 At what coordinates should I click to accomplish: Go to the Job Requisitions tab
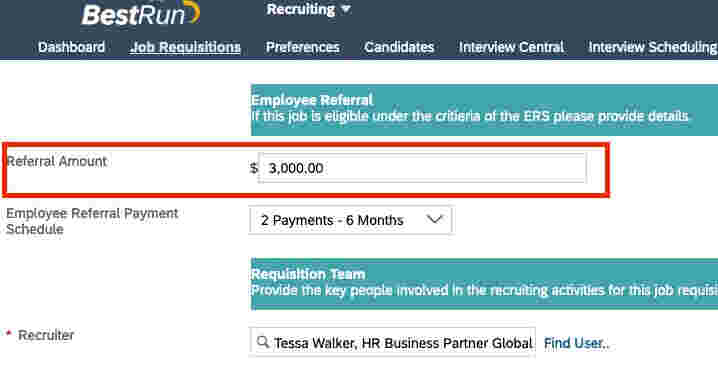tap(185, 47)
